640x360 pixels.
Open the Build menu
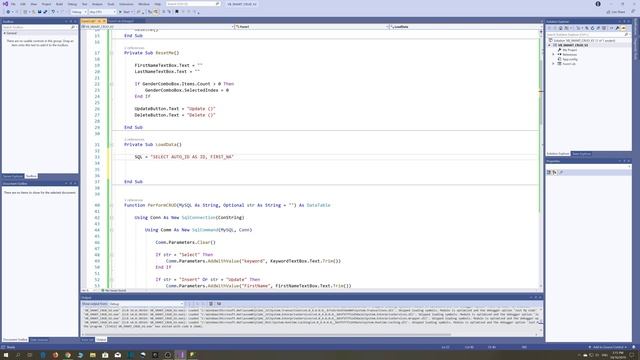60,4
